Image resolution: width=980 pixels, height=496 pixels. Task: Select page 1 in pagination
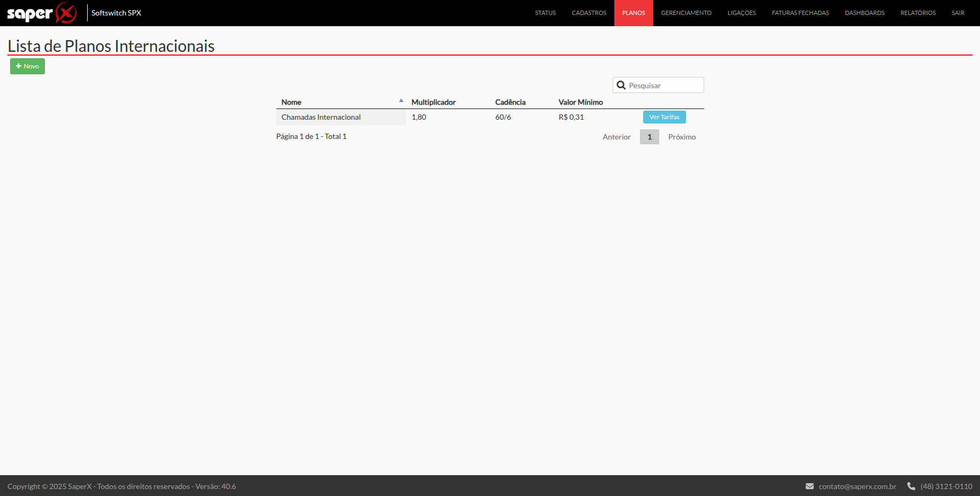pyautogui.click(x=649, y=137)
